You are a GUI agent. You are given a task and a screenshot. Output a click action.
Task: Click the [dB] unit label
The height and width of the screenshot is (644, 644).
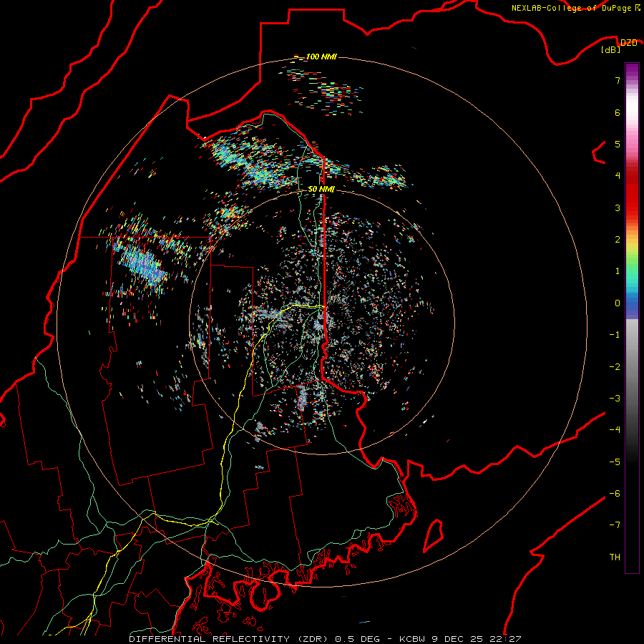611,49
